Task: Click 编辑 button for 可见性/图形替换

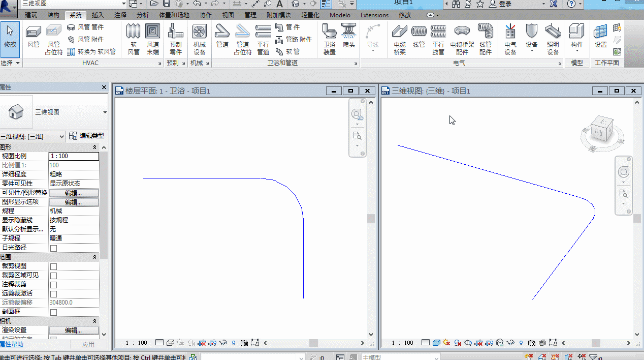Action: click(74, 193)
